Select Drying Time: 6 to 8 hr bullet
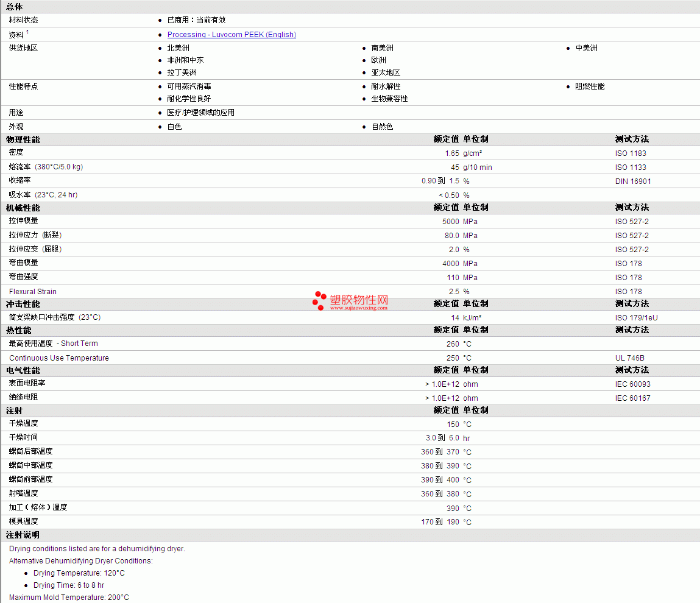The height and width of the screenshot is (603, 700). tap(69, 585)
